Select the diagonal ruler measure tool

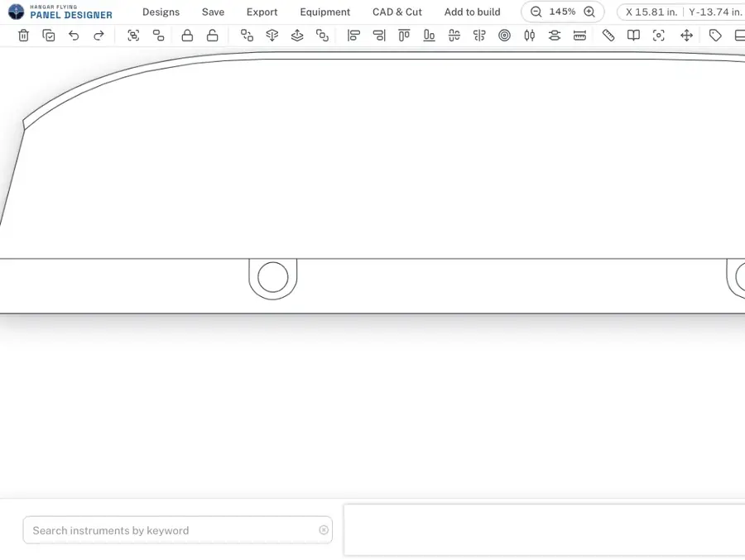(x=608, y=36)
